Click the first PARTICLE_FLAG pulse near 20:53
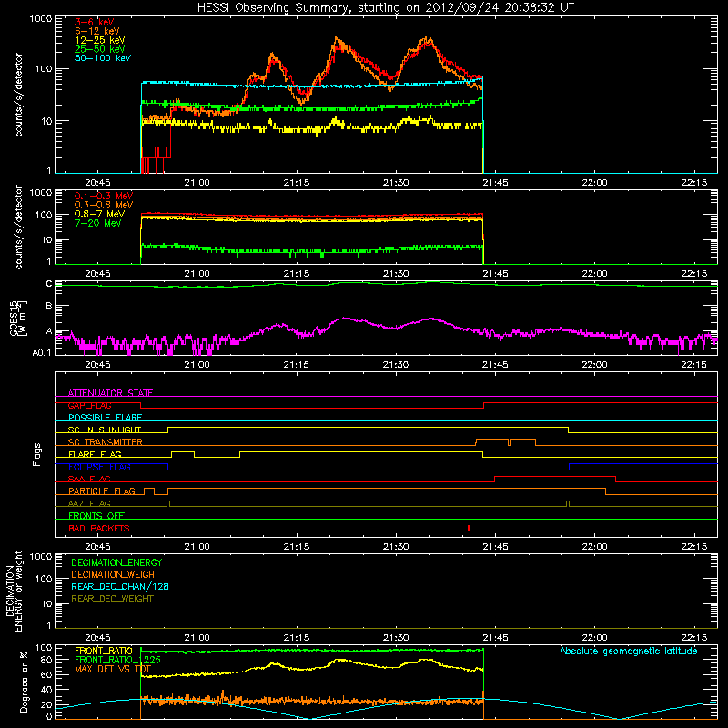This screenshot has height=728, width=728. 149,491
